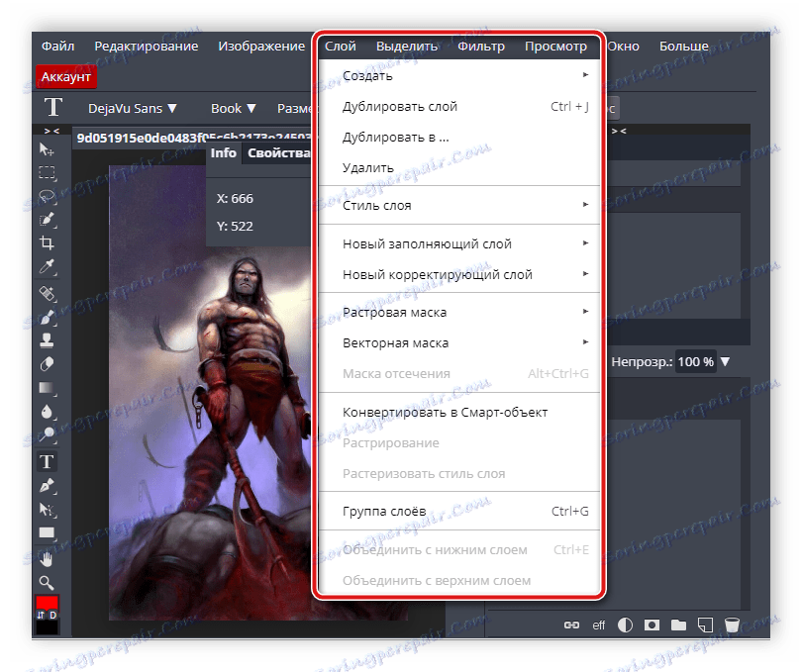Collapse right panel with >< toggle
The height and width of the screenshot is (672, 802).
click(619, 131)
